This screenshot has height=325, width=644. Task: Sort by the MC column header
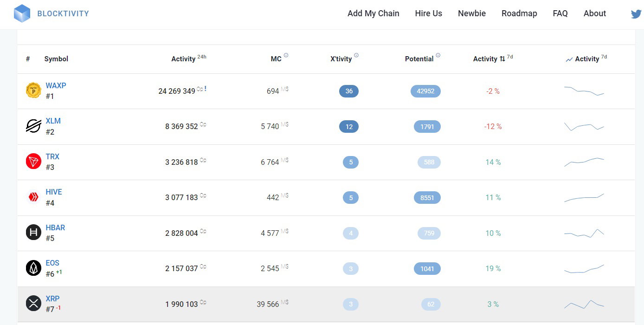point(276,59)
